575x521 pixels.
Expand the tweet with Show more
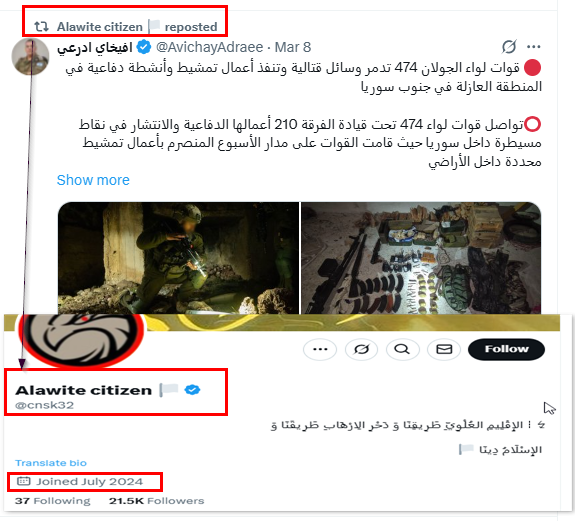click(x=93, y=180)
